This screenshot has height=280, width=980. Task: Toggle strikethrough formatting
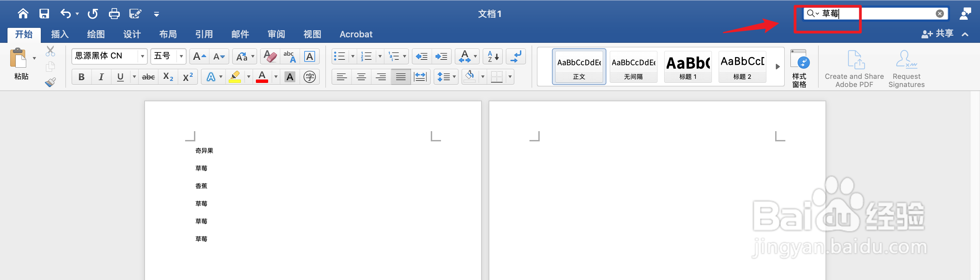pos(148,77)
